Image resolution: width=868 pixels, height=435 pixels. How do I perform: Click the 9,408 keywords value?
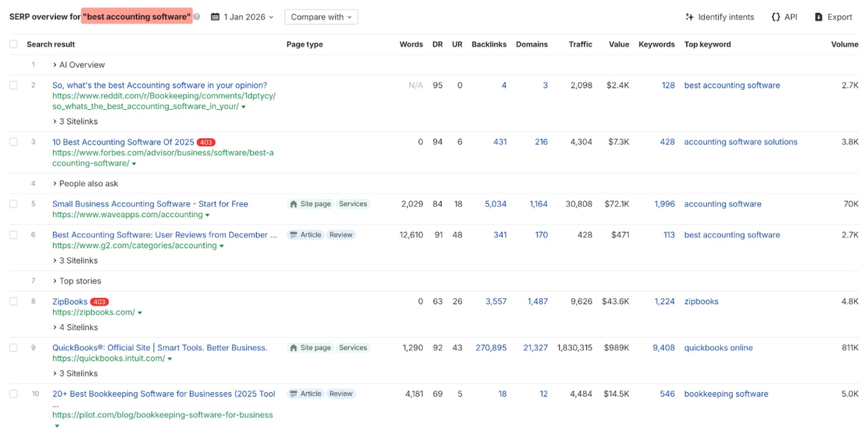point(664,348)
